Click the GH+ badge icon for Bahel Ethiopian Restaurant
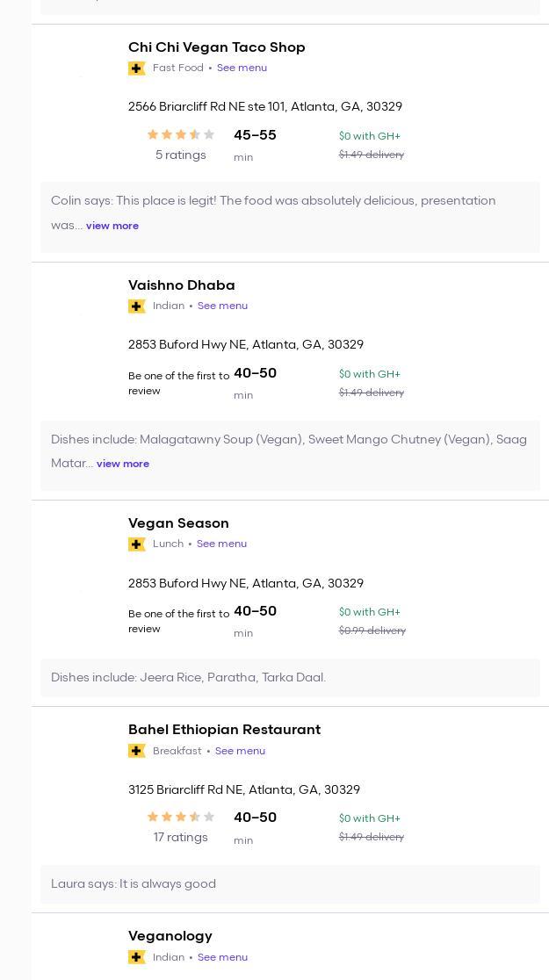Image resolution: width=549 pixels, height=980 pixels. click(136, 751)
